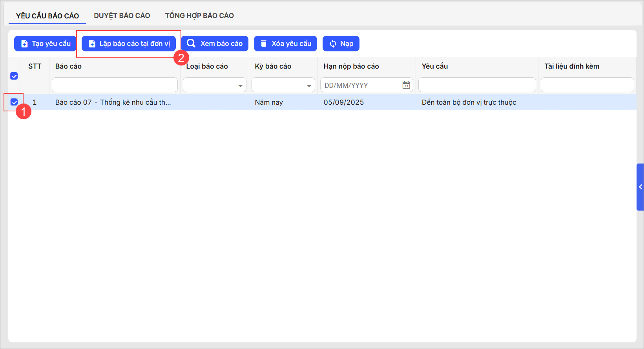Click the Báo cáo filter text field

click(x=115, y=85)
